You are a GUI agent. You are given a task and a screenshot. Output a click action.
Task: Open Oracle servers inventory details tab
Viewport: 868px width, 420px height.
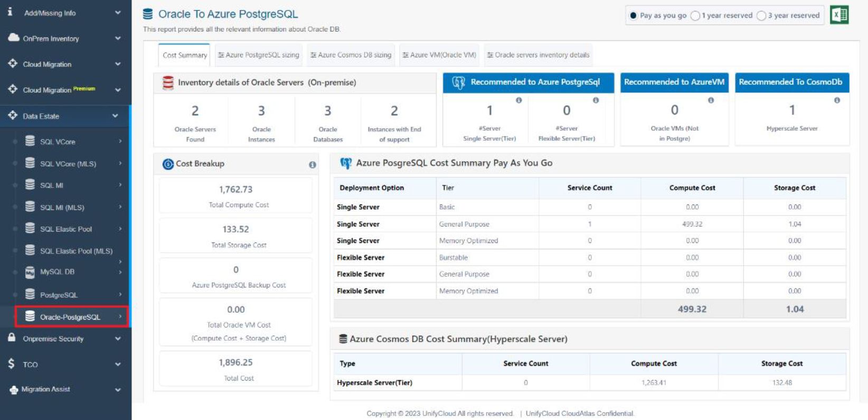click(538, 55)
